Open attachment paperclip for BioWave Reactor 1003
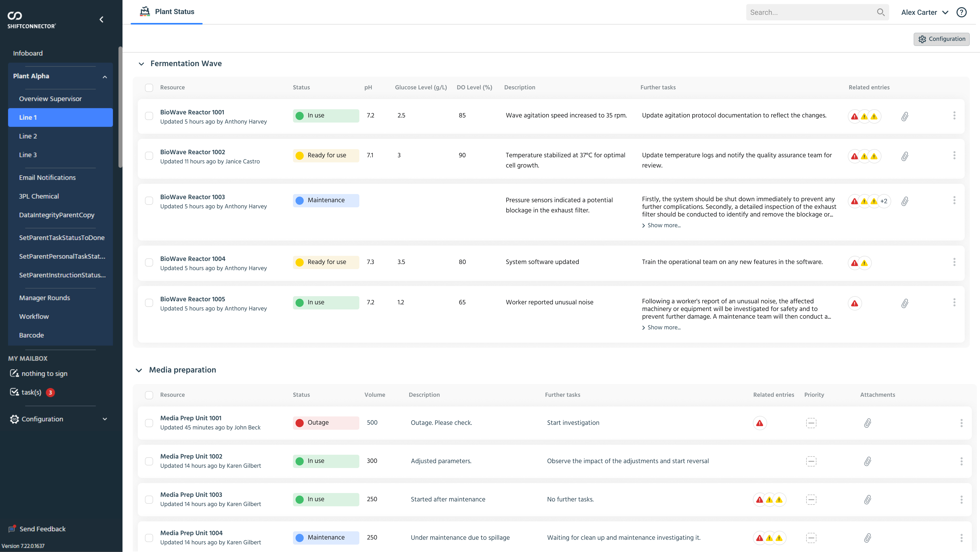980x552 pixels. coord(905,201)
